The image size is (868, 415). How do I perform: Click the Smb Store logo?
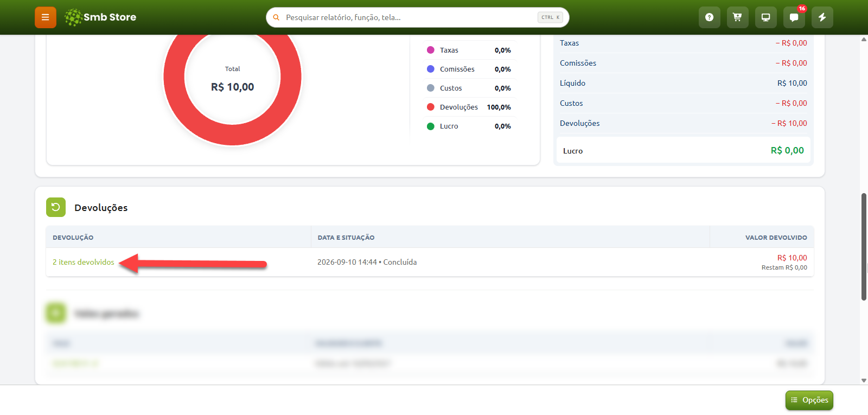(100, 17)
